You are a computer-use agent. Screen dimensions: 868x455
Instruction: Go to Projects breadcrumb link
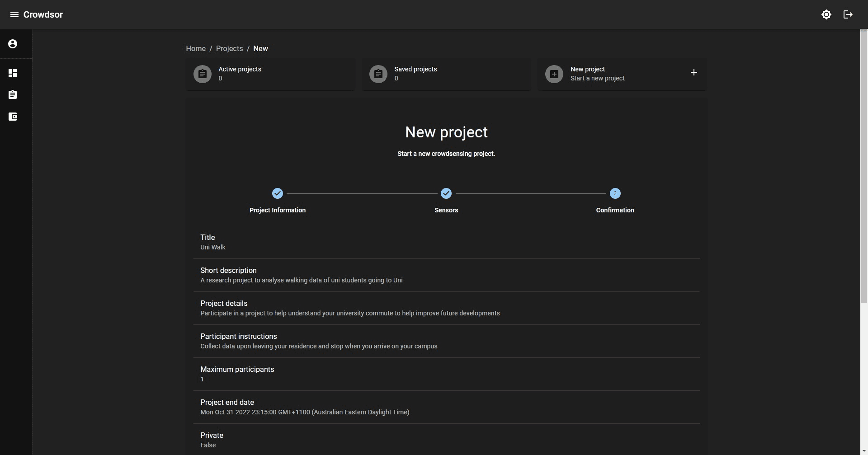[x=229, y=48]
